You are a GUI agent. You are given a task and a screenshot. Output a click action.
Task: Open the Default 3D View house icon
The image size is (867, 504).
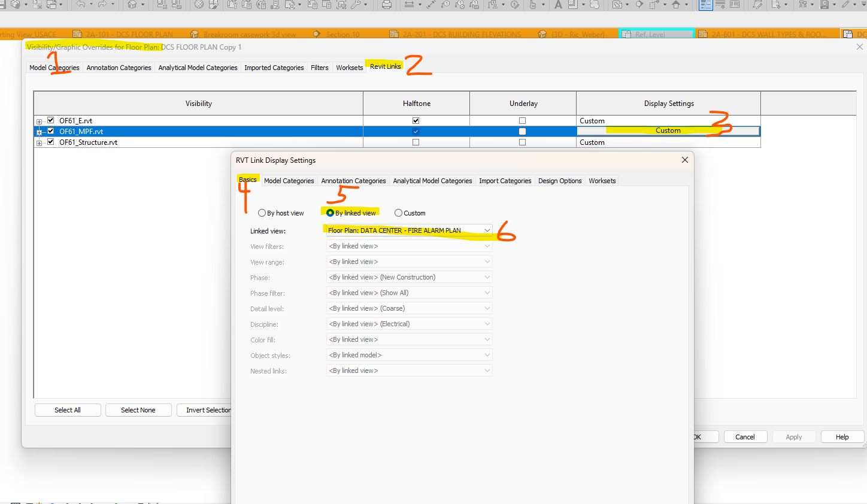pyautogui.click(x=132, y=4)
